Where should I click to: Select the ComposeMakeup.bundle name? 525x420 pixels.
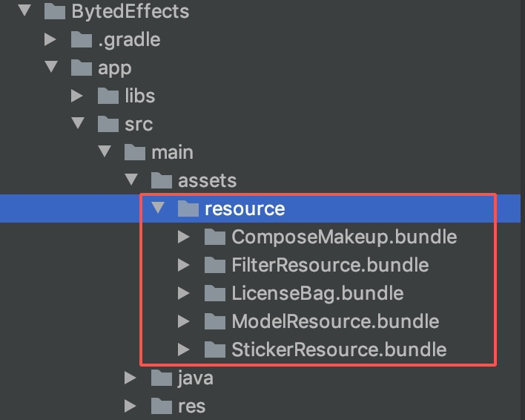pyautogui.click(x=344, y=237)
